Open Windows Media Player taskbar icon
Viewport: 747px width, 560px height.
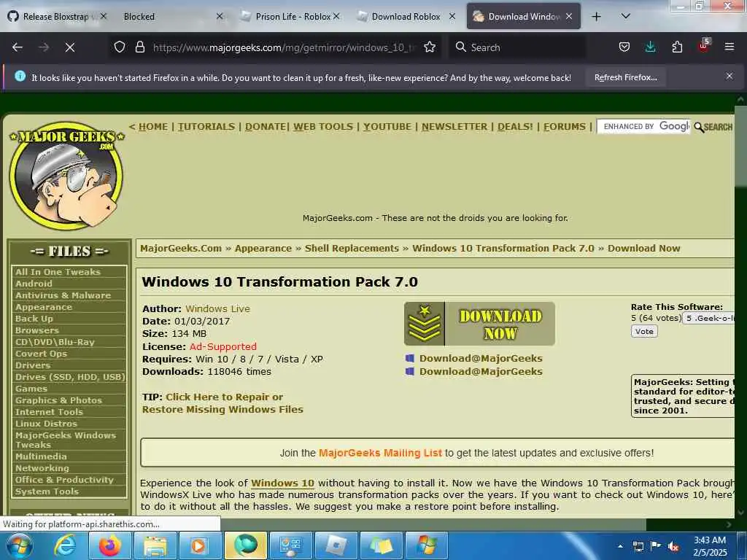[200, 545]
